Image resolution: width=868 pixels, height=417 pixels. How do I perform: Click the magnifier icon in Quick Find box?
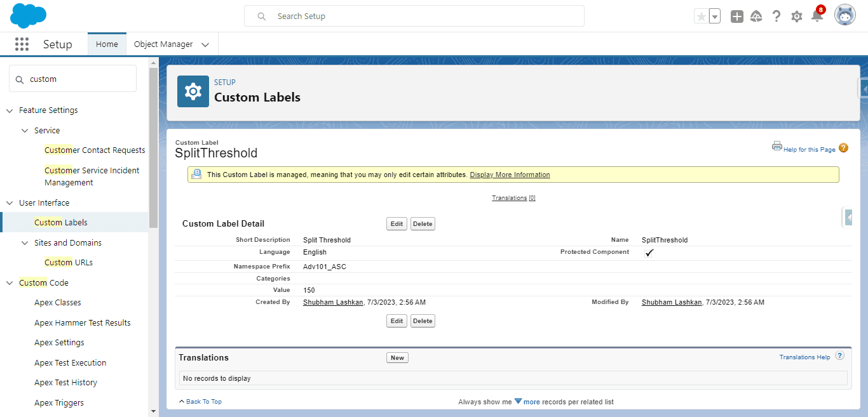[20, 79]
